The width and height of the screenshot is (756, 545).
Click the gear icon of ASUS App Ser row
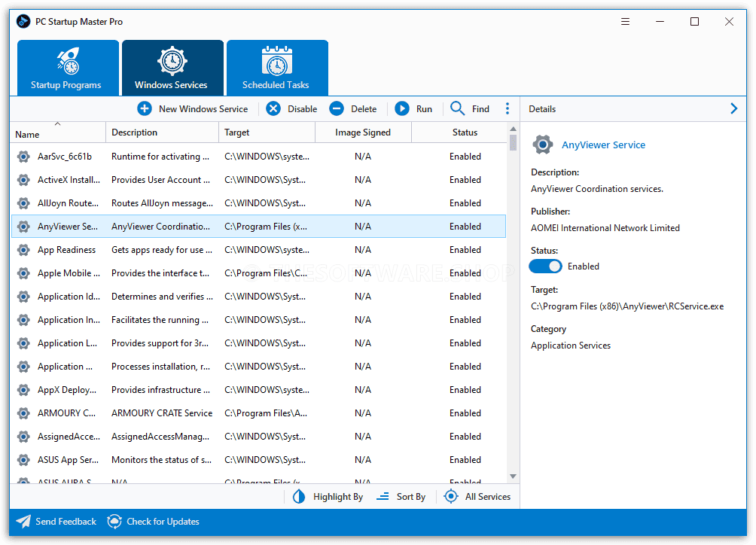point(23,460)
